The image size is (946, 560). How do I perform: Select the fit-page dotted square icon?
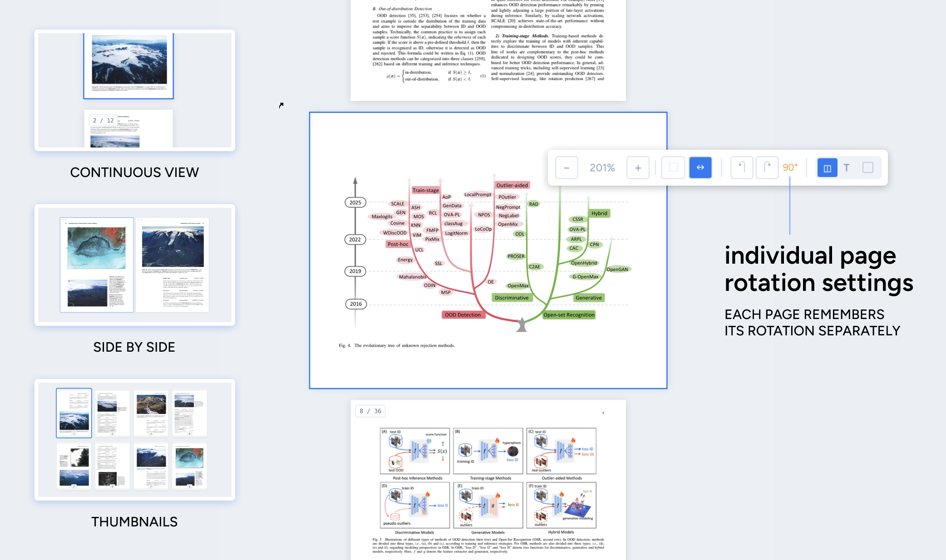[x=673, y=168]
